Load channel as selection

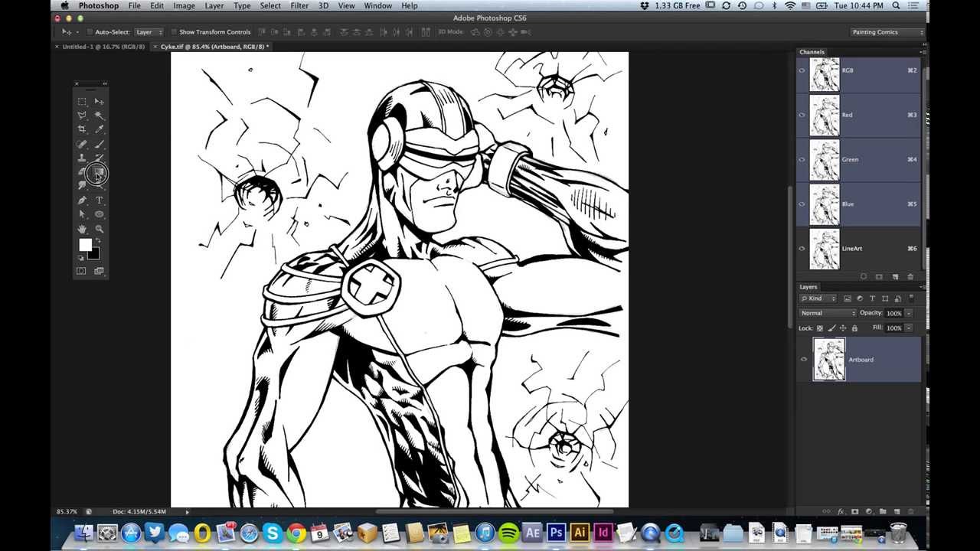click(864, 276)
